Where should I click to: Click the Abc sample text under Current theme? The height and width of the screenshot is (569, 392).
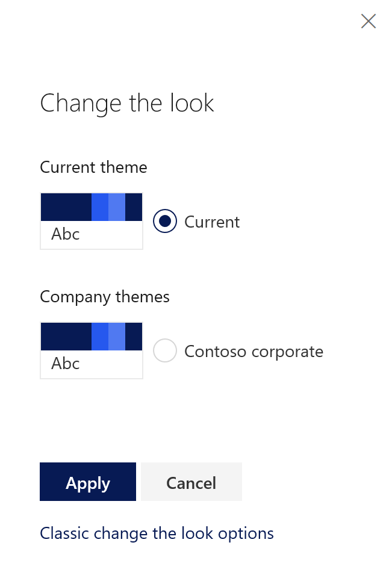click(x=66, y=234)
